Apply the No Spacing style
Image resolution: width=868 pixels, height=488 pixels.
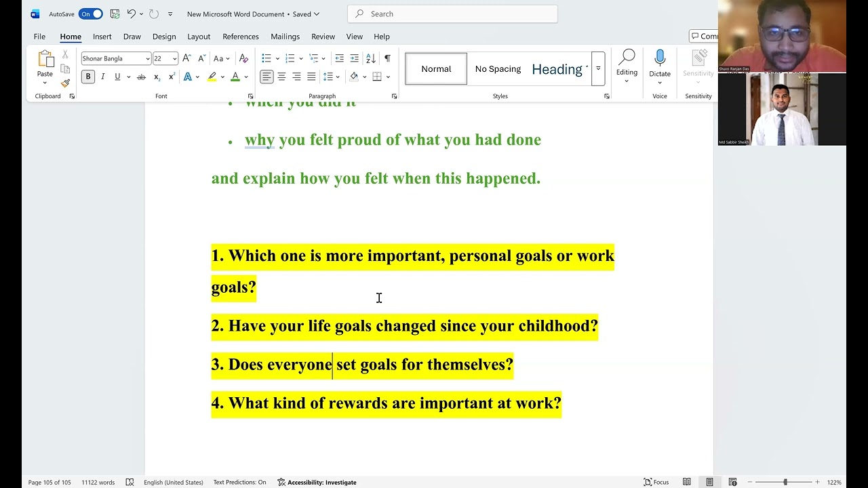click(498, 69)
